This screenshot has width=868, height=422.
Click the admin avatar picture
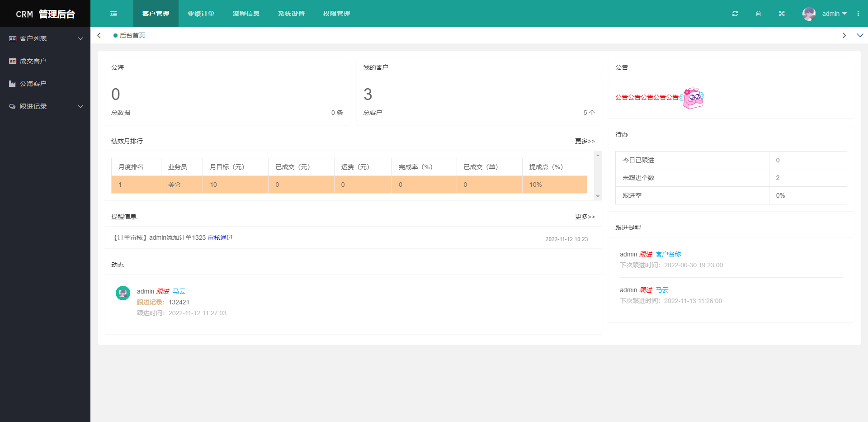pyautogui.click(x=809, y=14)
